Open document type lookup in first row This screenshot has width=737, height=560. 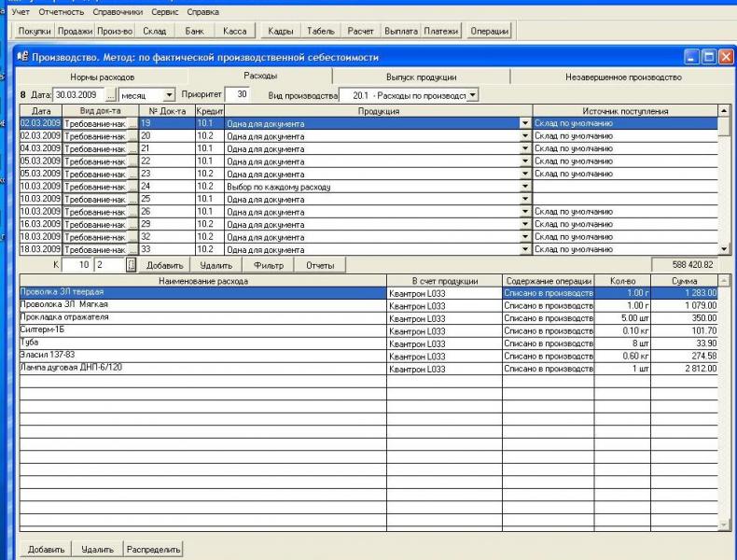point(132,123)
